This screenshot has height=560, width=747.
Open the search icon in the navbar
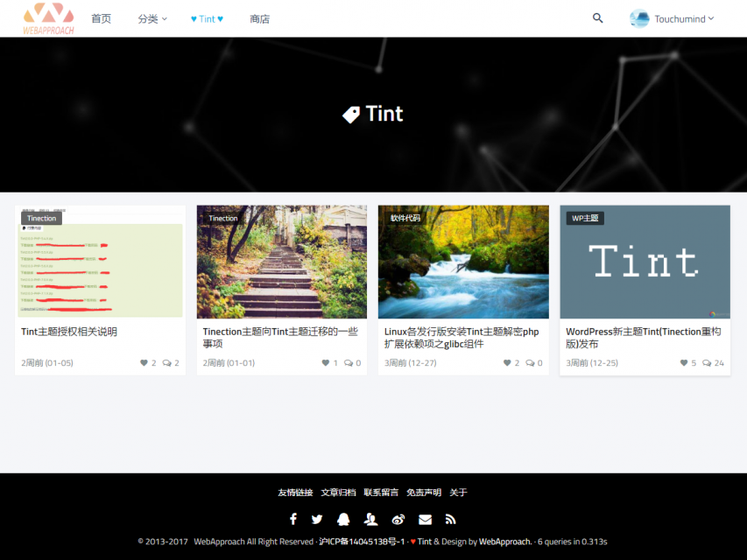[x=598, y=17]
